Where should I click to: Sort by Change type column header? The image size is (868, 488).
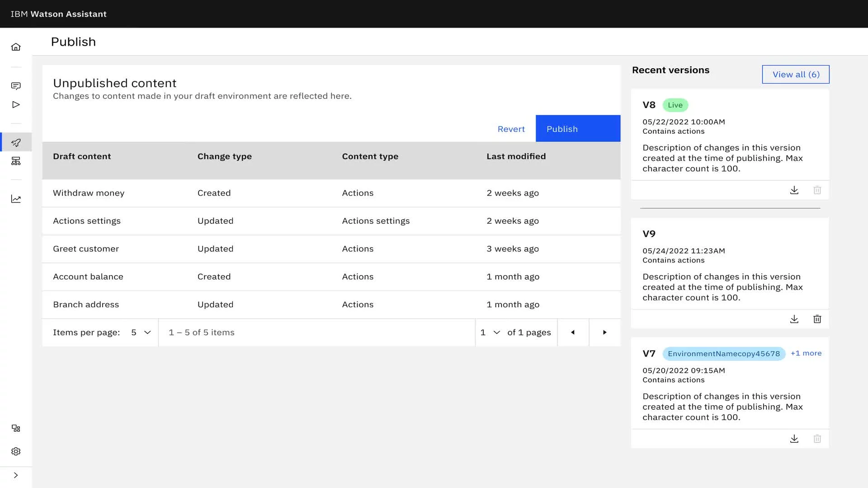(x=225, y=156)
